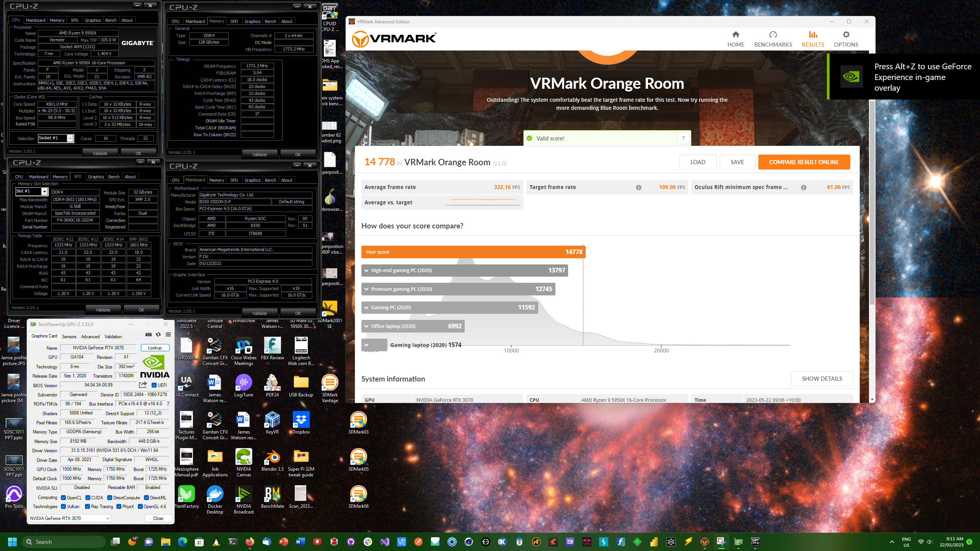Screen dimensions: 980x551
Task: Open the PlantFactory desktop icon
Action: click(186, 497)
